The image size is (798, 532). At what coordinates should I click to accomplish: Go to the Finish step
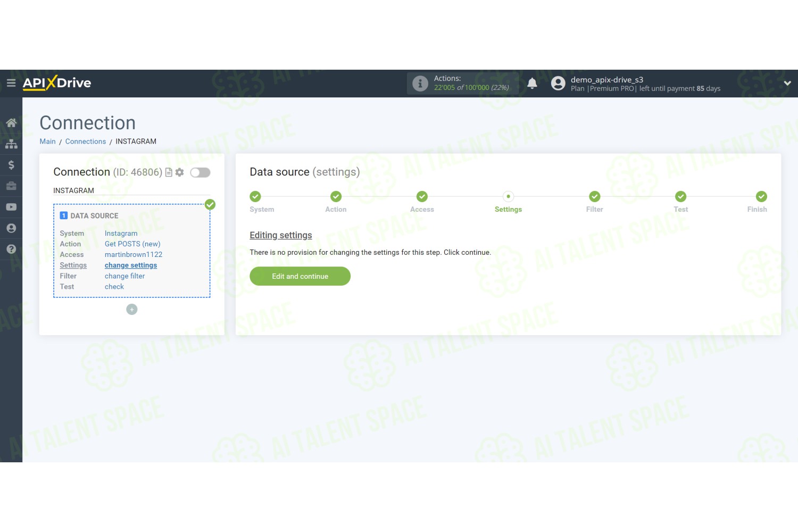coord(762,197)
